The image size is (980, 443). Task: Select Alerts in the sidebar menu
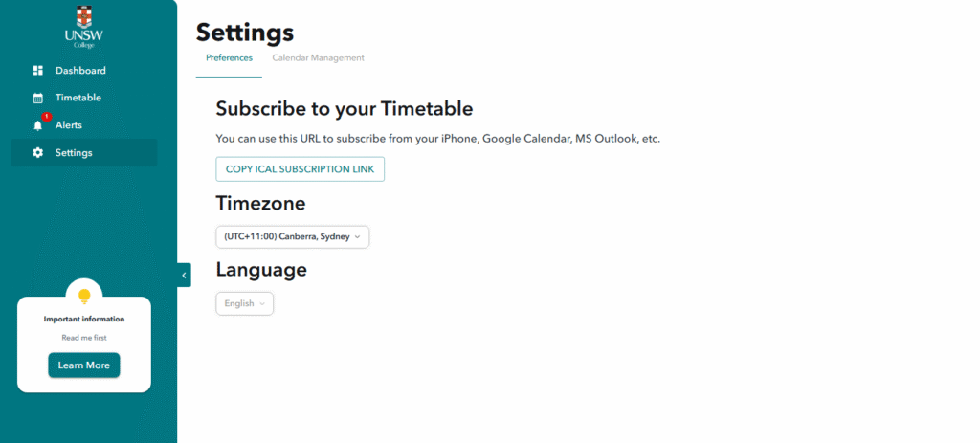click(x=69, y=125)
